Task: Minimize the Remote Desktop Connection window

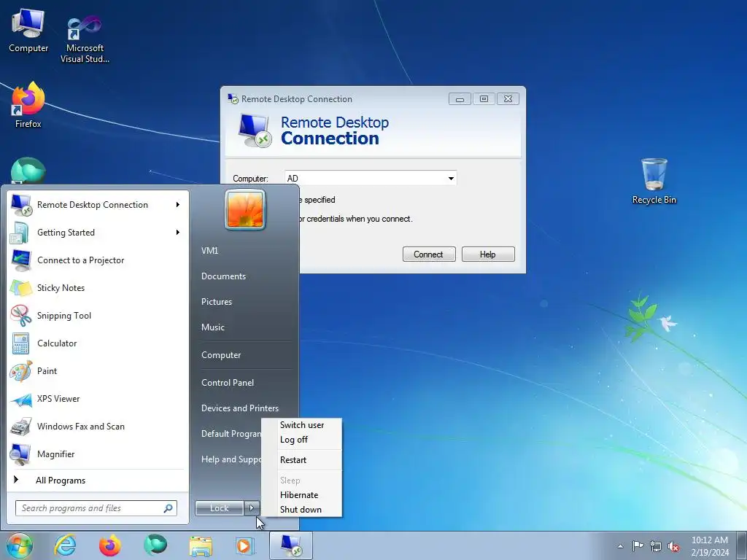Action: coord(460,99)
